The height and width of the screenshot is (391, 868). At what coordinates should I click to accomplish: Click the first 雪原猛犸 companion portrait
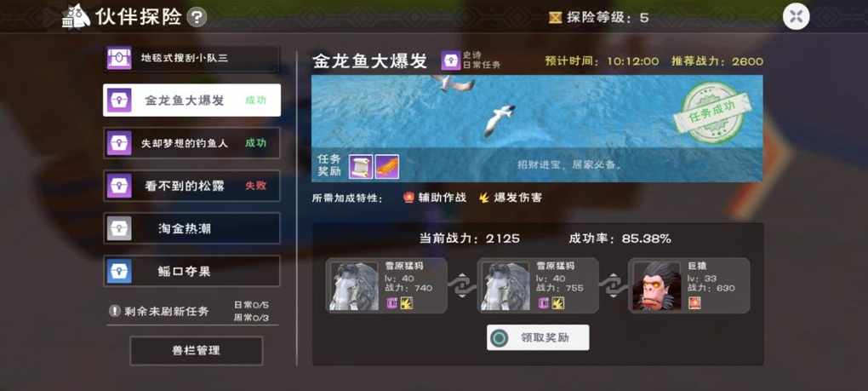(x=354, y=285)
